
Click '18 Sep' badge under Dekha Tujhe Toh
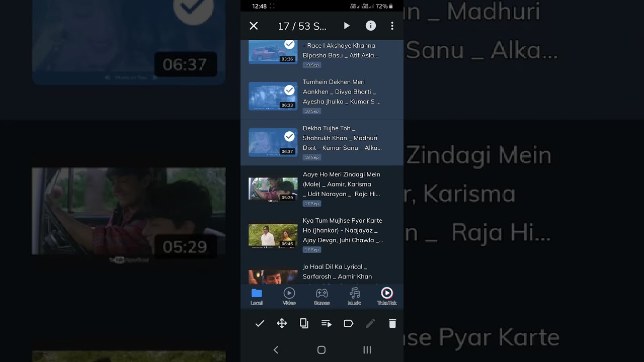(311, 157)
